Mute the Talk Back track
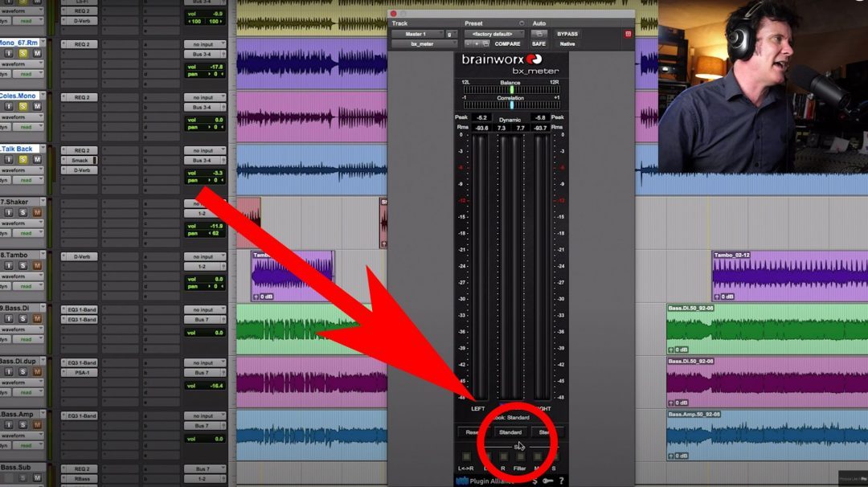Viewport: 868px width, 487px height. (x=37, y=159)
